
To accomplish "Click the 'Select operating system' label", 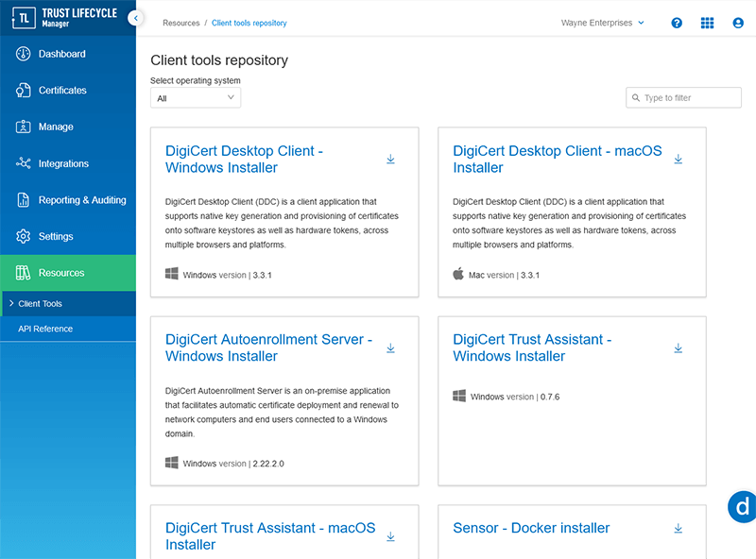I will click(x=196, y=80).
